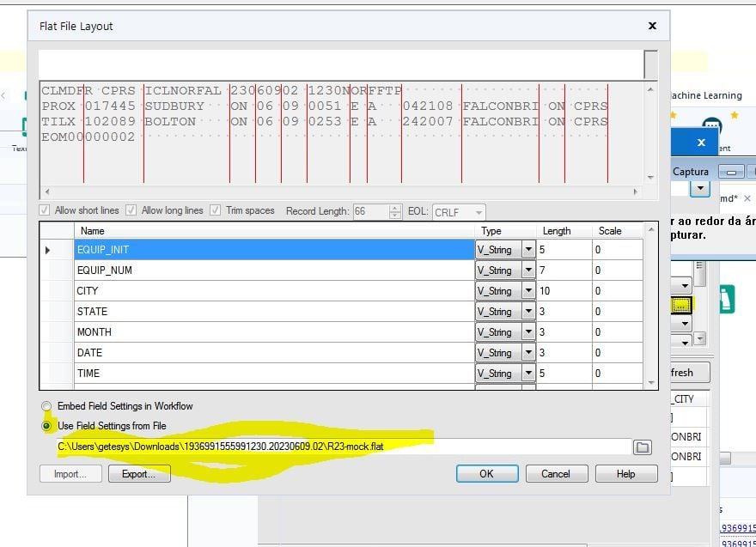The image size is (756, 547).
Task: Click the down arrow of the preview pane scrollbar
Action: point(650,178)
